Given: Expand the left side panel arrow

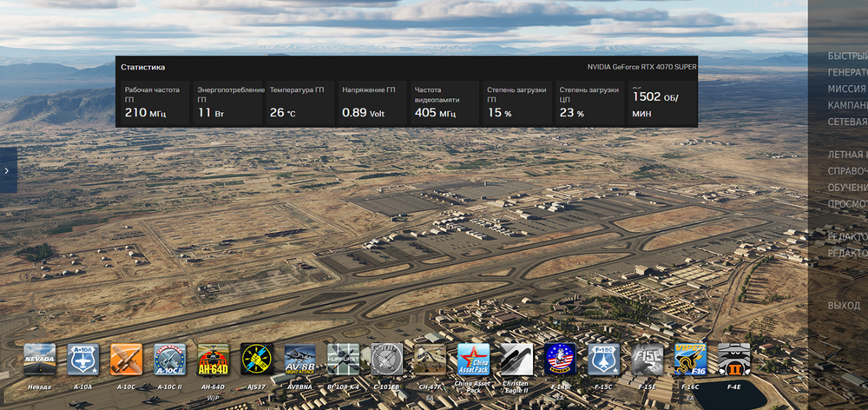Looking at the screenshot, I should tap(8, 170).
